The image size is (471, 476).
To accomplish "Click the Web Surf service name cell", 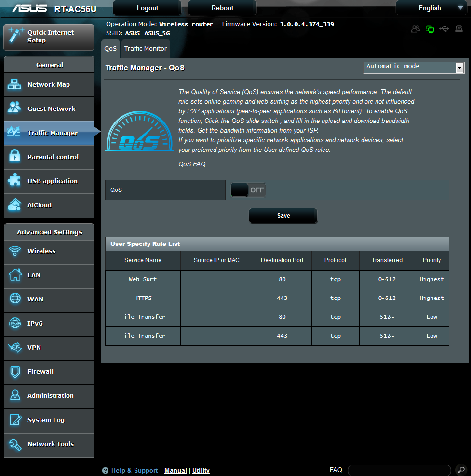I will (143, 279).
